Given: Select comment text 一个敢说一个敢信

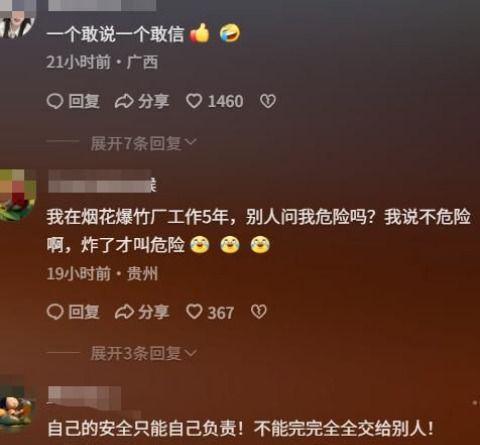Looking at the screenshot, I should [x=115, y=34].
